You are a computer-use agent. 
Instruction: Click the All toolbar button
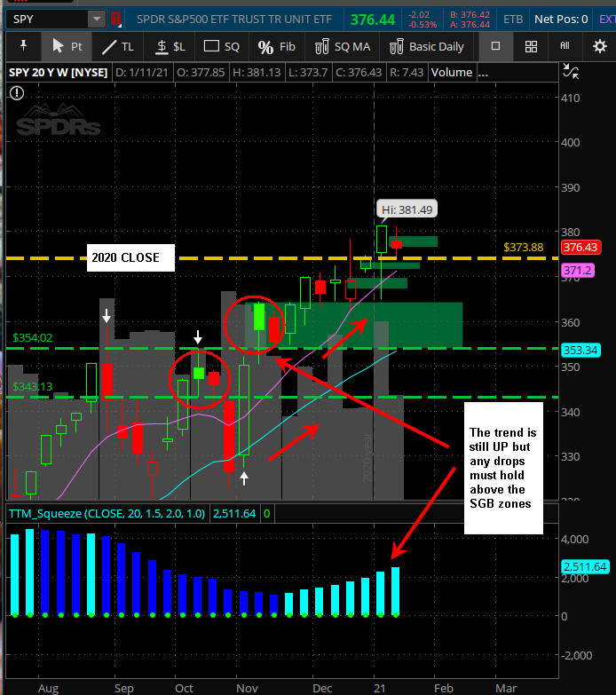pyautogui.click(x=565, y=45)
